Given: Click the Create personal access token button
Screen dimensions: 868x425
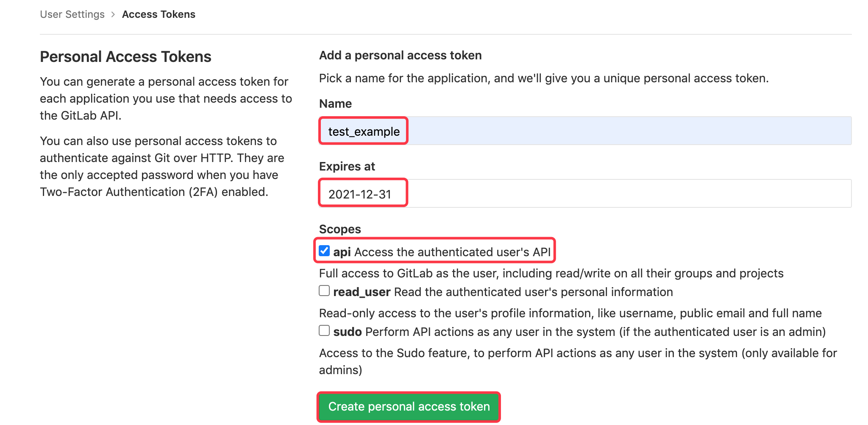Looking at the screenshot, I should [408, 406].
